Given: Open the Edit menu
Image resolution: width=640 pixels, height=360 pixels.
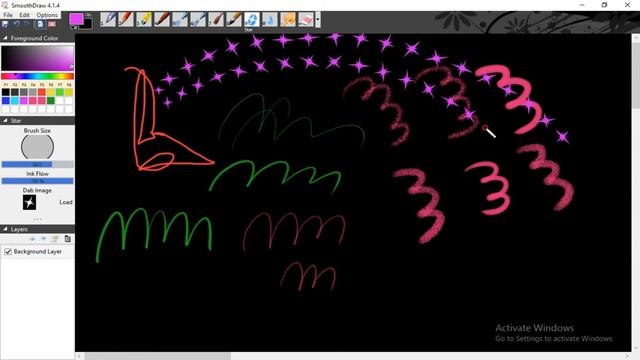Looking at the screenshot, I should 24,15.
